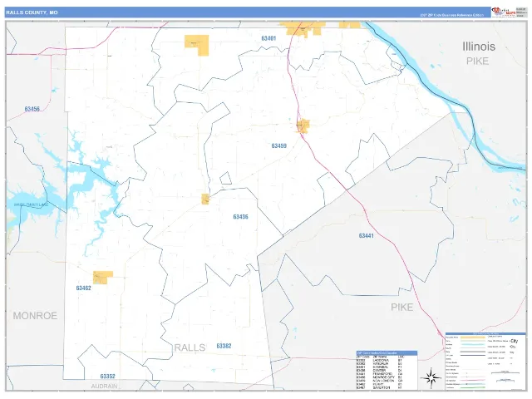The height and width of the screenshot is (399, 532).
Task: Select the 63382 ZIP code label
Action: (x=224, y=346)
